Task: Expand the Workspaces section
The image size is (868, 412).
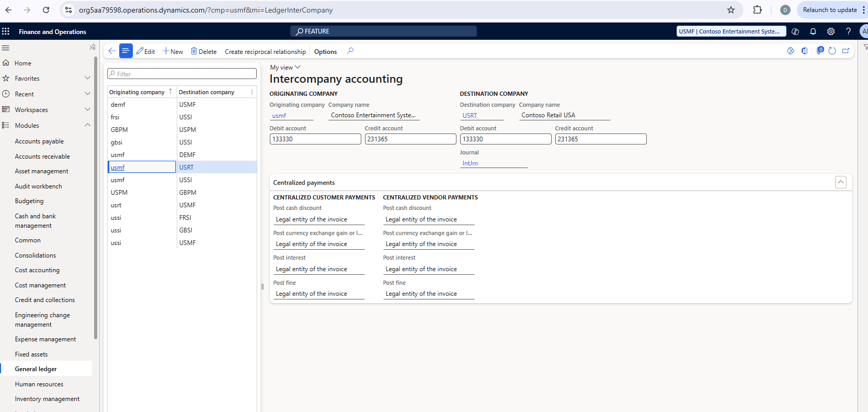Action: coord(87,109)
